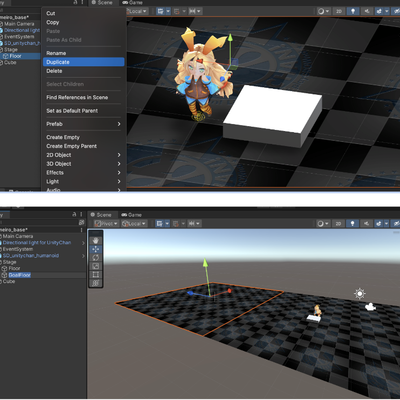This screenshot has height=400, width=400.
Task: Open the 3D Object submenu in context menu
Action: 83,164
